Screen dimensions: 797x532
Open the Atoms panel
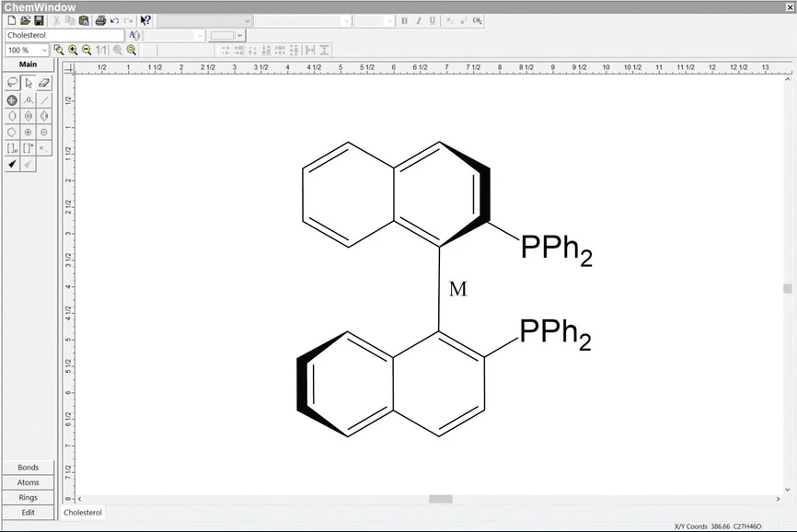tap(28, 481)
